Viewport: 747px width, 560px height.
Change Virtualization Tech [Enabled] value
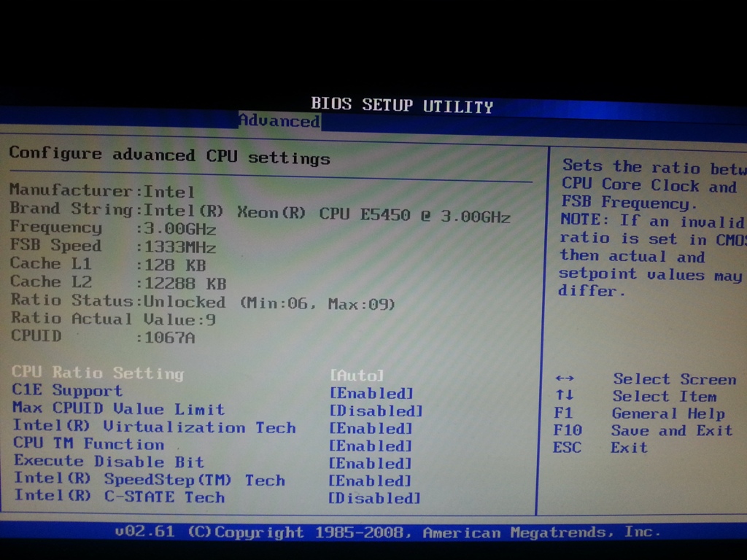coord(371,429)
